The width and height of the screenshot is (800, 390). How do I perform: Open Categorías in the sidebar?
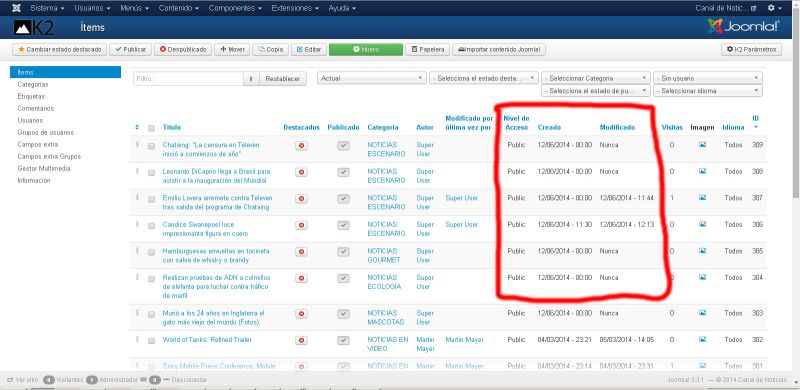[33, 84]
